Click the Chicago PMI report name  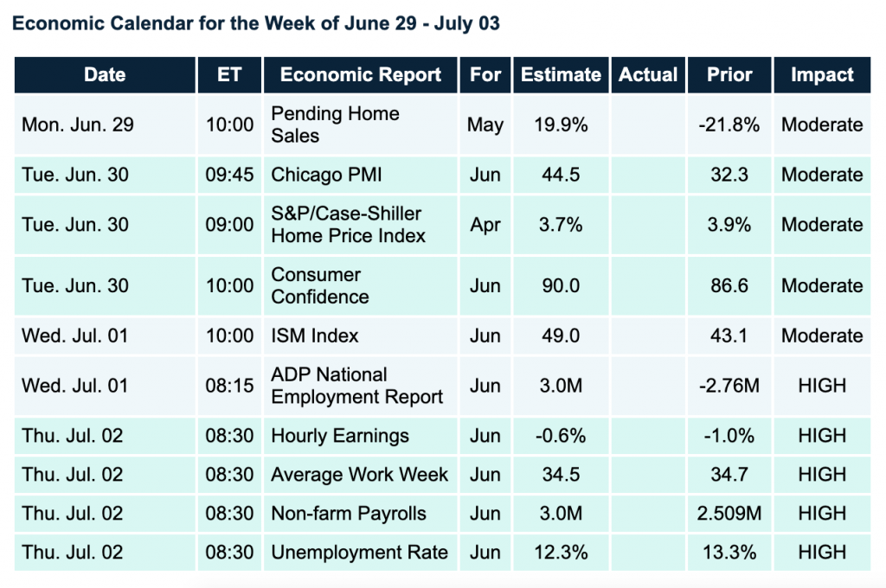coord(326,175)
